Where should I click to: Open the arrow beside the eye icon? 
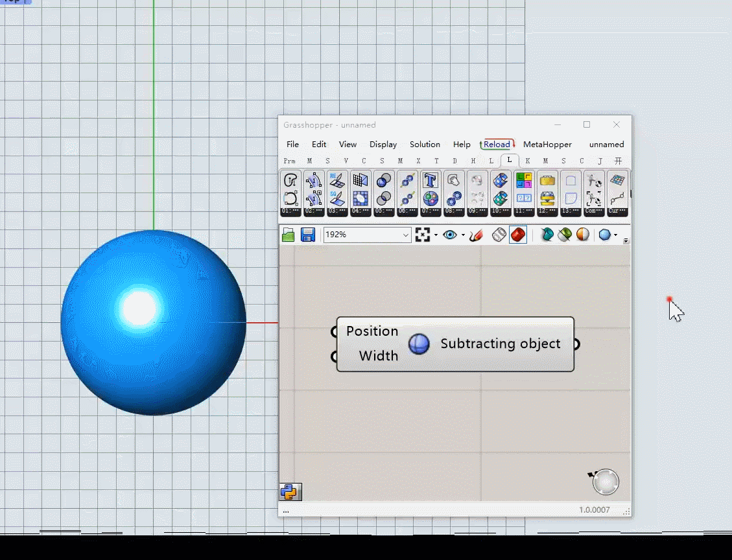[463, 235]
